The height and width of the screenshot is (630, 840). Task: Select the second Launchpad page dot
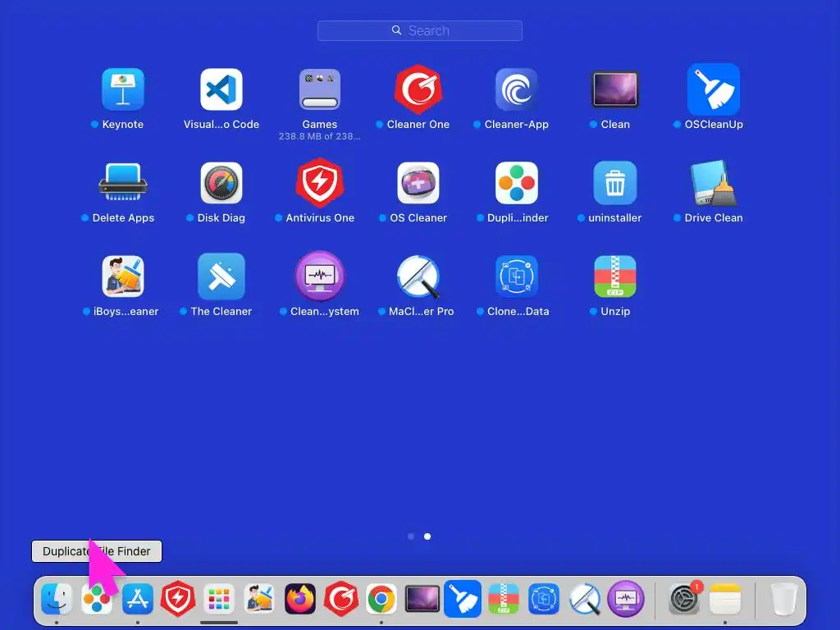[x=427, y=536]
